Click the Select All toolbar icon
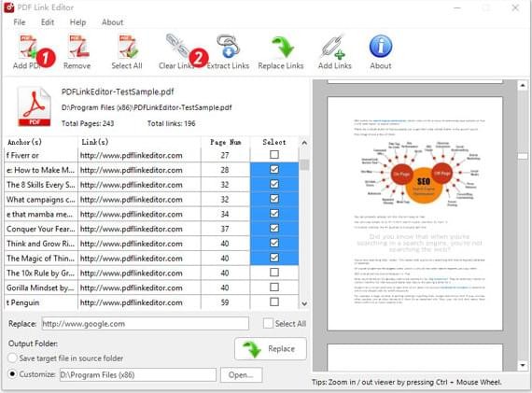This screenshot has height=393, width=532. [x=128, y=47]
